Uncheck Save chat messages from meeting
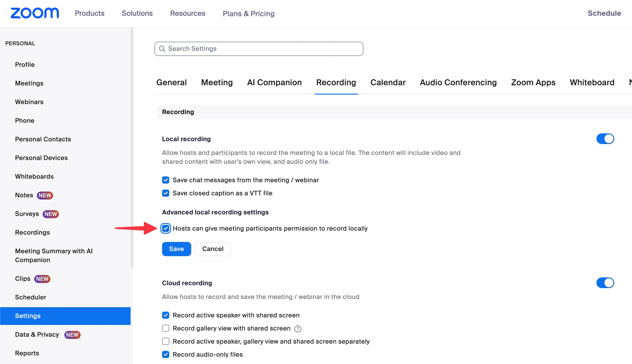 tap(166, 180)
